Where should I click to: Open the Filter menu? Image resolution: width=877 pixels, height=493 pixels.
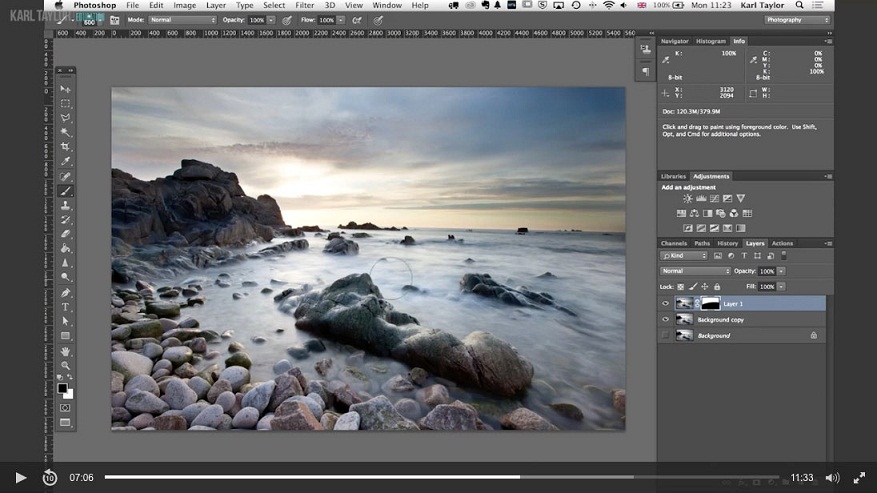[x=304, y=5]
